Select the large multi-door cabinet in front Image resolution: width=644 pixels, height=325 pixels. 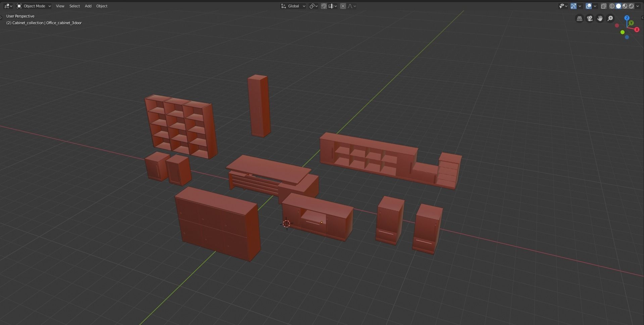click(x=217, y=224)
